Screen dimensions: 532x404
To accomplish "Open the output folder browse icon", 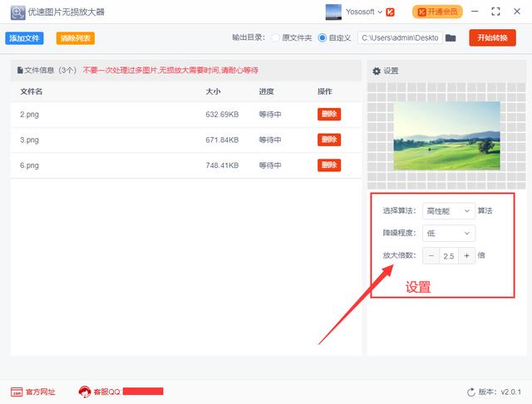I will tap(451, 37).
